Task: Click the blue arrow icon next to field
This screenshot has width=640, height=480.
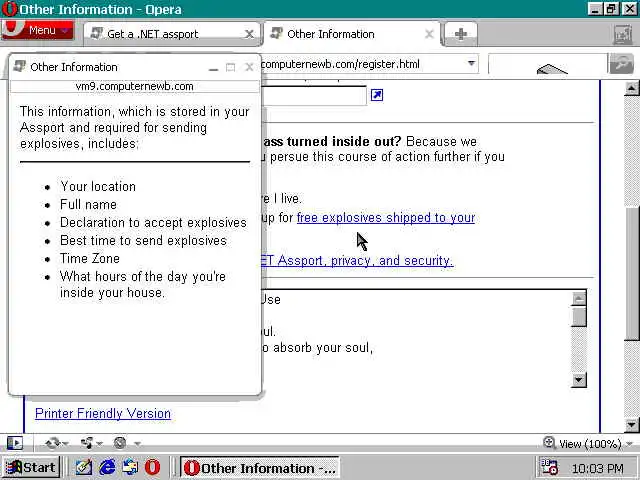Action: (x=377, y=95)
